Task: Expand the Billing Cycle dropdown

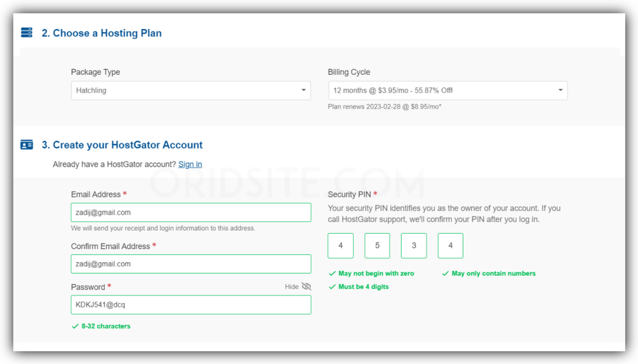Action: [448, 90]
